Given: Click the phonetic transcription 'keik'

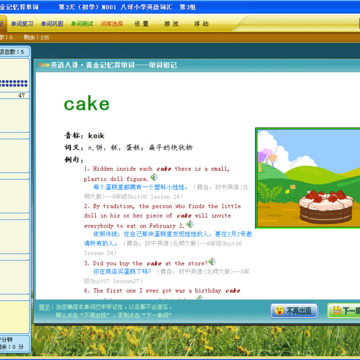Looking at the screenshot, I should 96,135.
